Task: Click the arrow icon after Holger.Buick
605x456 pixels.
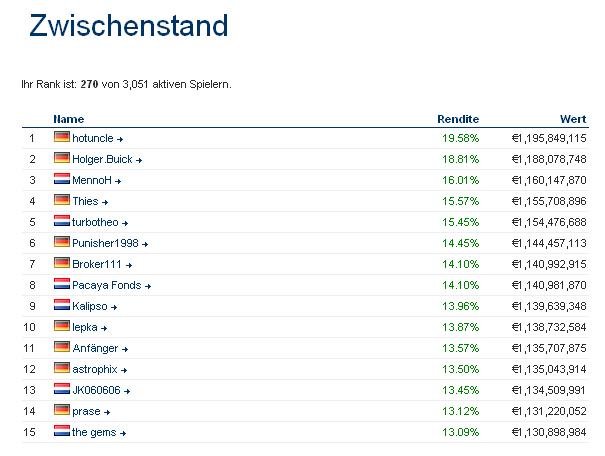Action: click(x=139, y=160)
